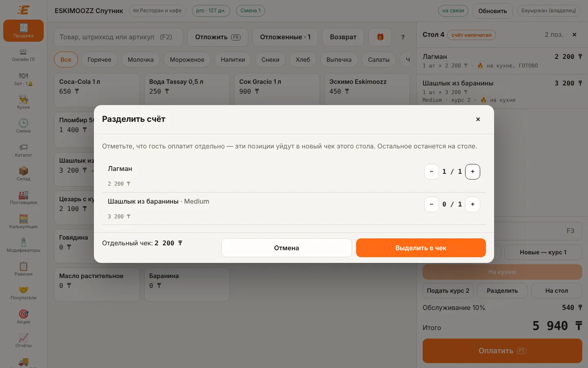588x368 pixels.
Task: Click the Оплатить button
Action: click(x=502, y=351)
